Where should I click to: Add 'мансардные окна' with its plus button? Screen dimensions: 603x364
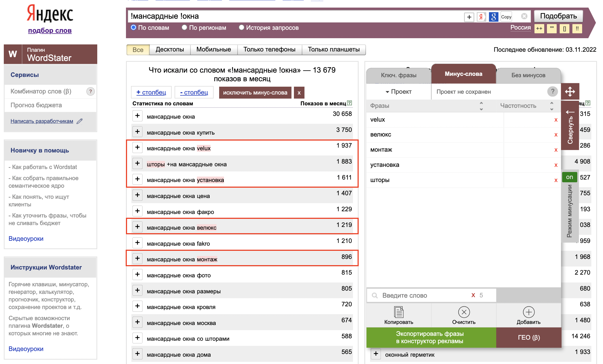click(138, 116)
